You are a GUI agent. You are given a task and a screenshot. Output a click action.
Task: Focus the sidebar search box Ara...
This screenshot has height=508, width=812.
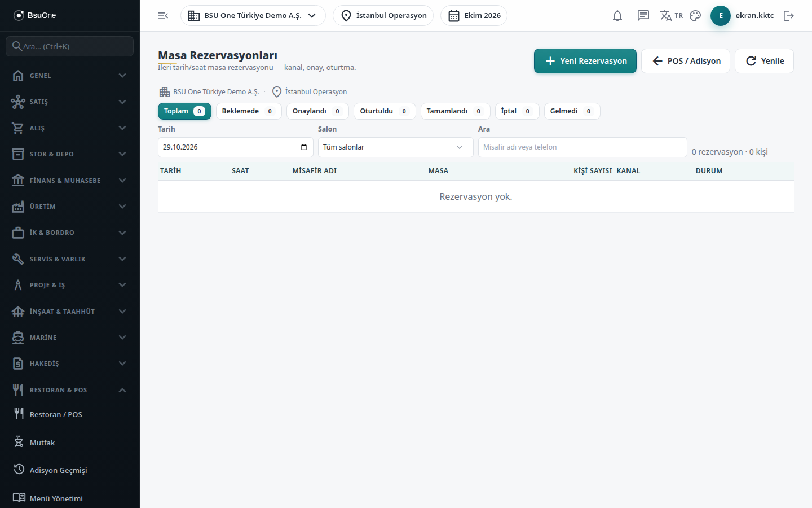(x=70, y=46)
